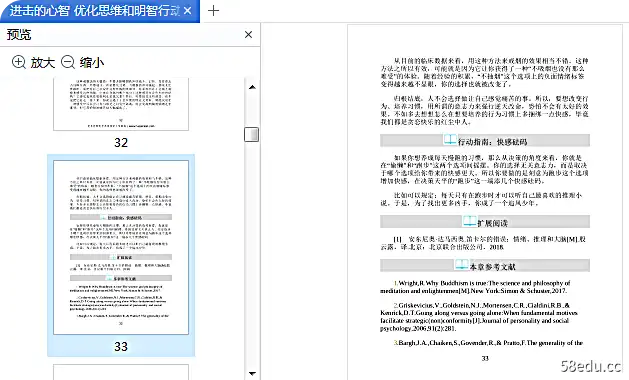Select the partially visible page 34 thumbnail
This screenshot has width=629, height=380.
tap(121, 372)
